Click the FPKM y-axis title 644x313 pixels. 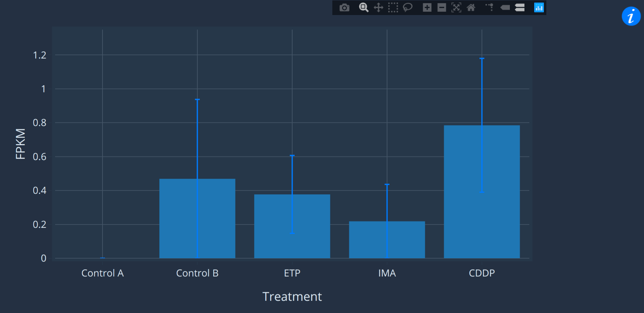(x=20, y=144)
